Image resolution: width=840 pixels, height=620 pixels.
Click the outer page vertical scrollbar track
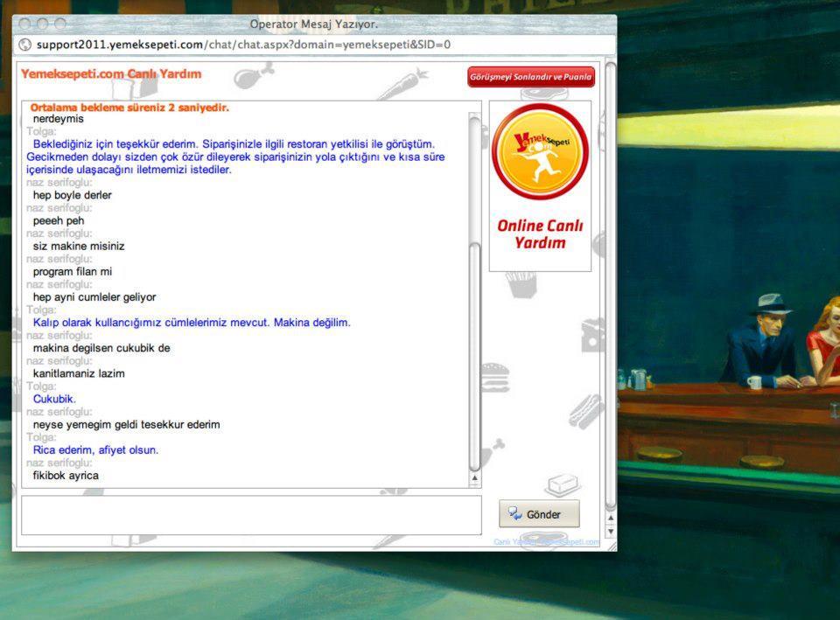coord(610,287)
